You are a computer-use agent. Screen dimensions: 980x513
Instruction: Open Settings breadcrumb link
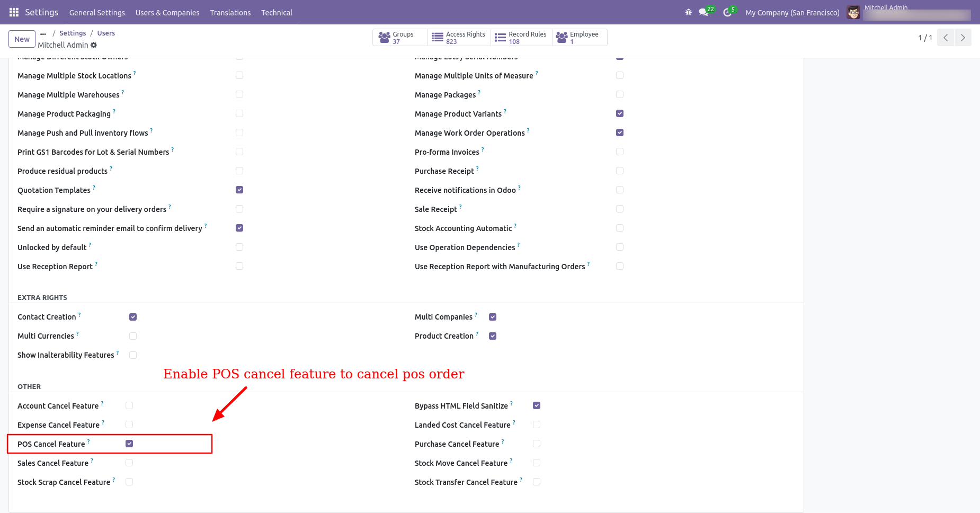click(73, 33)
